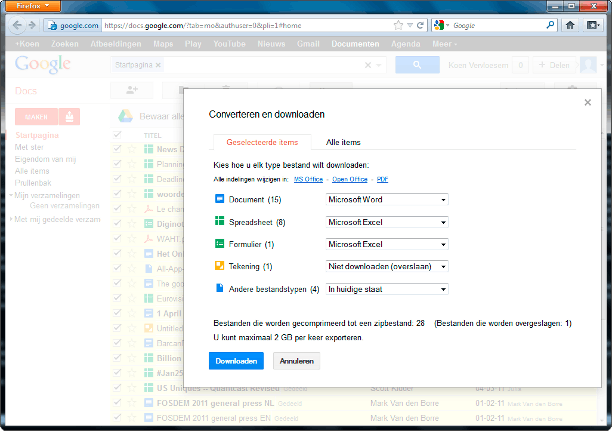Image resolution: width=612 pixels, height=431 pixels.
Task: Reload the page with the refresh icon
Action: click(x=420, y=25)
